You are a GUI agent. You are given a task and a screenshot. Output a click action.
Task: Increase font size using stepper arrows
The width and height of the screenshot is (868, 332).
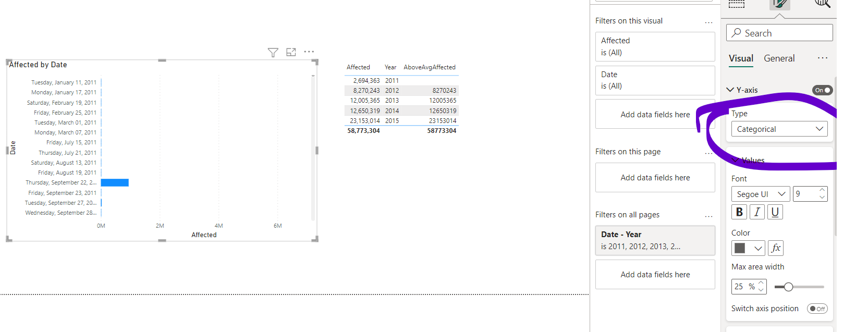coord(822,190)
